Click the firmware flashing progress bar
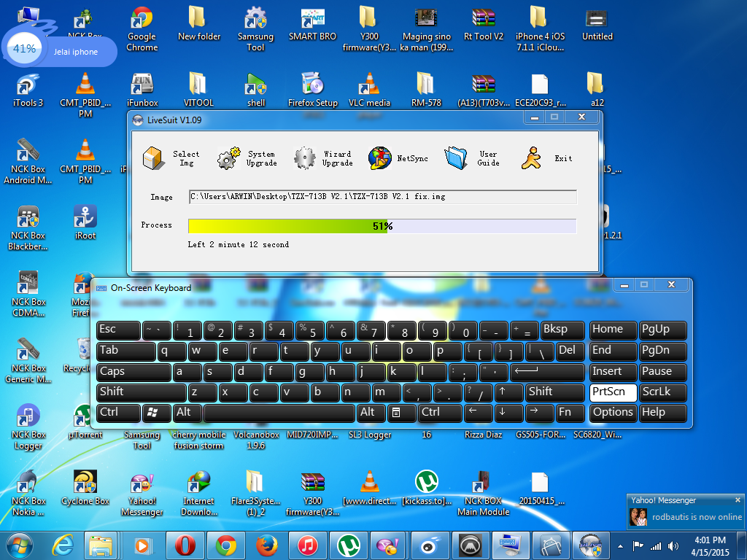Viewport: 747px width, 560px height. click(x=382, y=226)
